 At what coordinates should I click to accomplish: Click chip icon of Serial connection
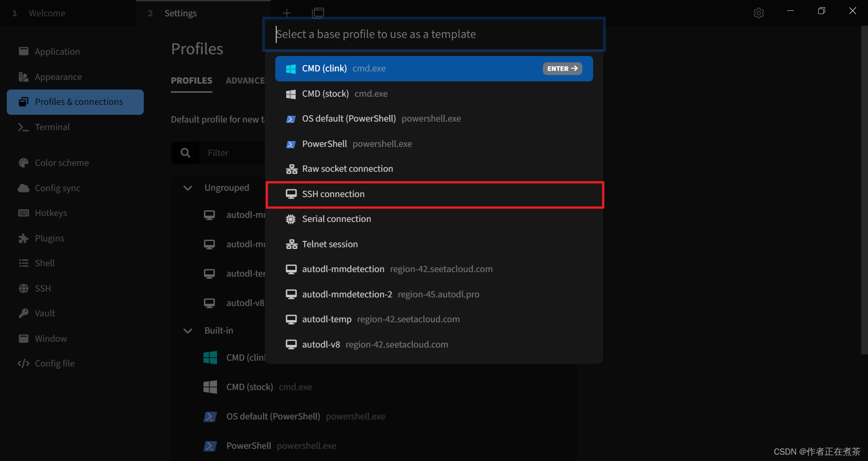click(291, 219)
